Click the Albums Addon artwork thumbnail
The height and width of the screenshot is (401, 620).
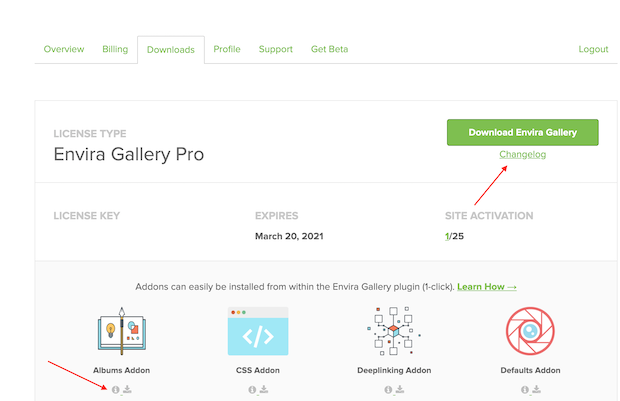coord(121,331)
